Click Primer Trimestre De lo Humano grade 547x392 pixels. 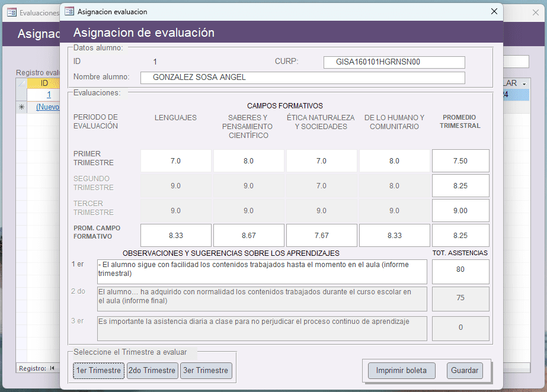pos(395,160)
